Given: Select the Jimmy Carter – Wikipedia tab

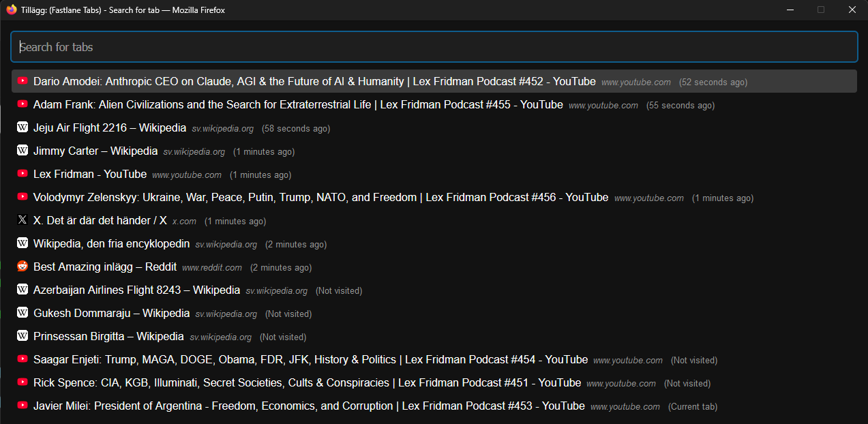Looking at the screenshot, I should 434,151.
